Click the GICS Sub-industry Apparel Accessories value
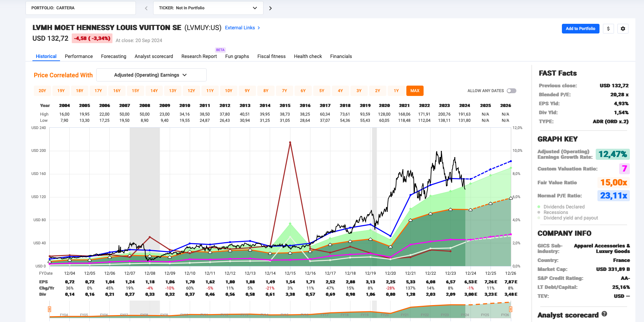Screen dimensions: 644x322 602,248
